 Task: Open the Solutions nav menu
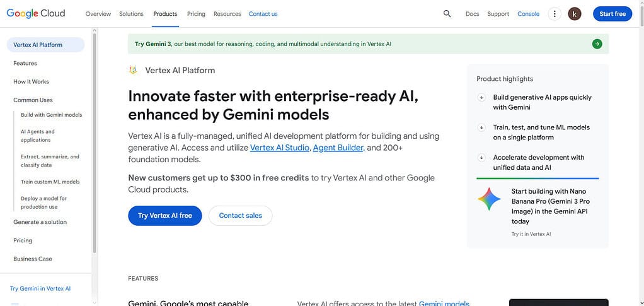point(132,14)
